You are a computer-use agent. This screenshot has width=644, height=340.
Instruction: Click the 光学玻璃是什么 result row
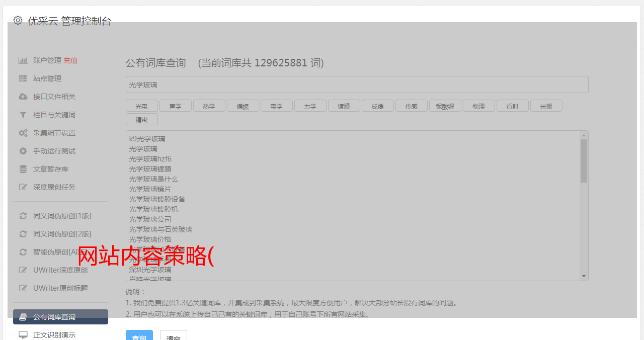coord(153,179)
